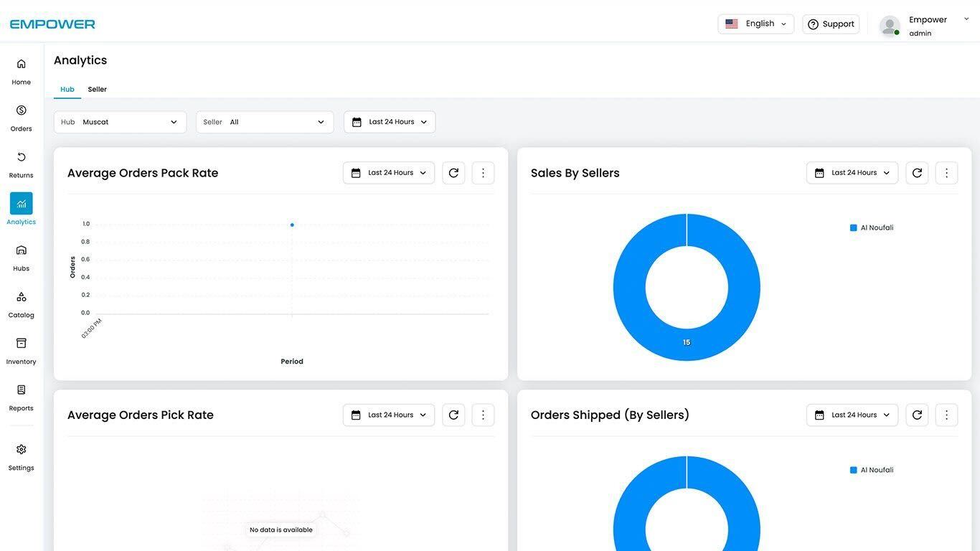The height and width of the screenshot is (551, 980).
Task: Open more options for Sales By Sellers
Action: [x=946, y=173]
